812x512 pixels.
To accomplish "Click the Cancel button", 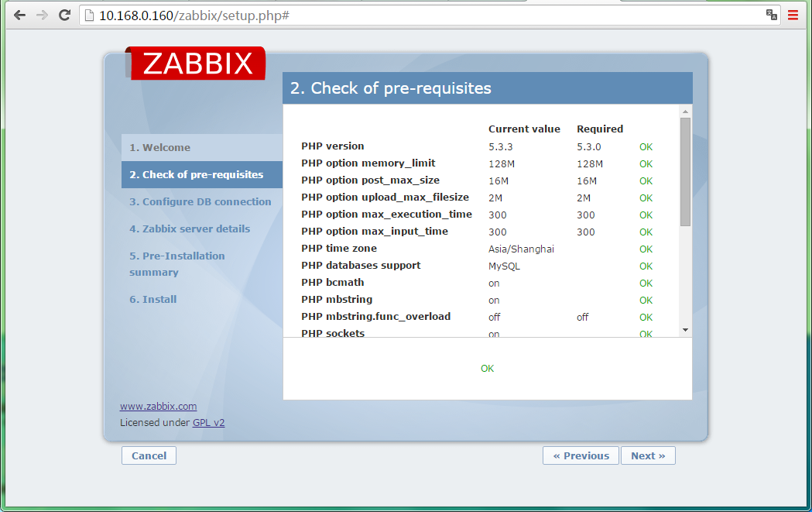I will (149, 455).
